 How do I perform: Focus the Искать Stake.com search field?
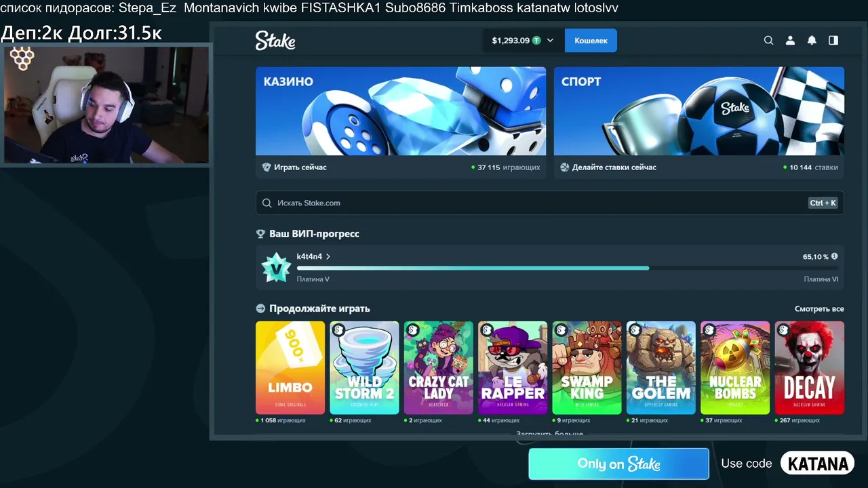(x=550, y=203)
